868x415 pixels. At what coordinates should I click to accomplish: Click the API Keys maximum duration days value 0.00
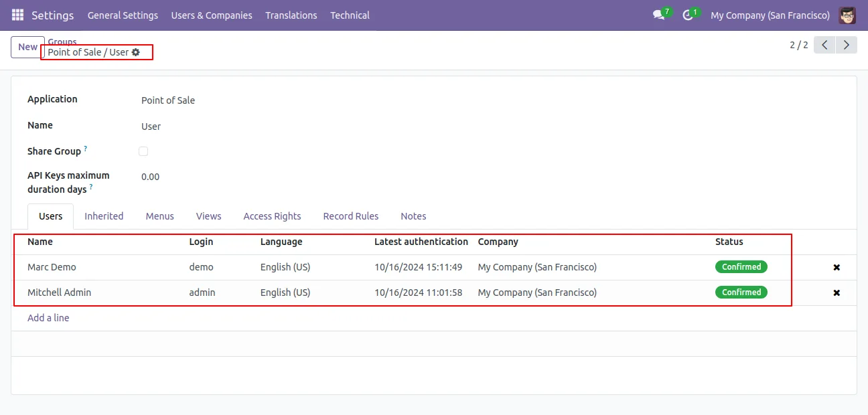(x=151, y=177)
